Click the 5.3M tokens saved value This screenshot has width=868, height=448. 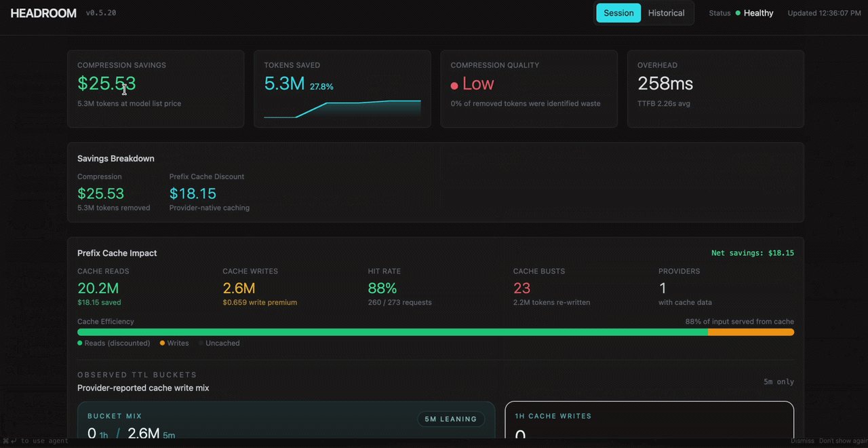click(284, 83)
